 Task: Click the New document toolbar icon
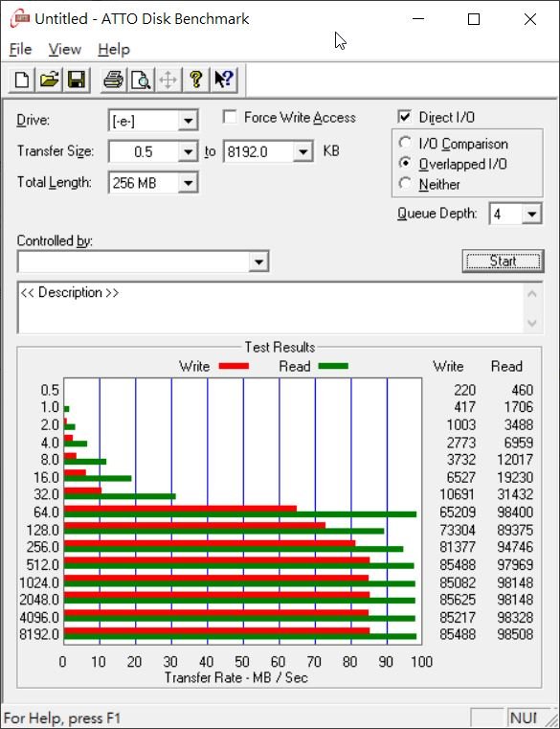(x=22, y=80)
